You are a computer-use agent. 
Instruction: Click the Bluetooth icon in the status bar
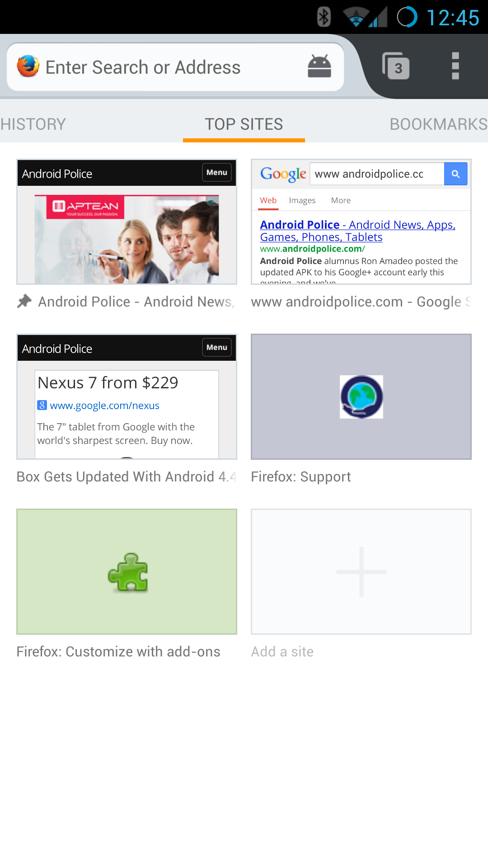click(x=324, y=17)
